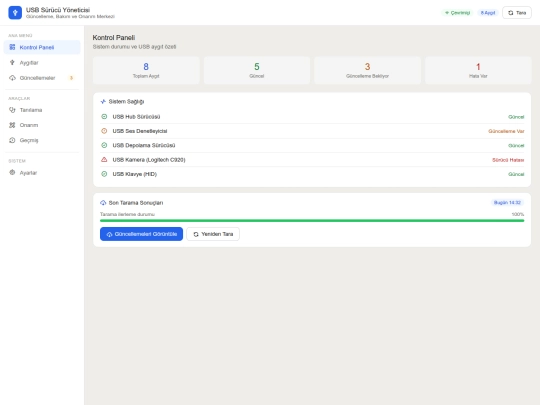The height and width of the screenshot is (405, 540).
Task: Select the Güncel stat card showing 5
Action: (x=257, y=70)
